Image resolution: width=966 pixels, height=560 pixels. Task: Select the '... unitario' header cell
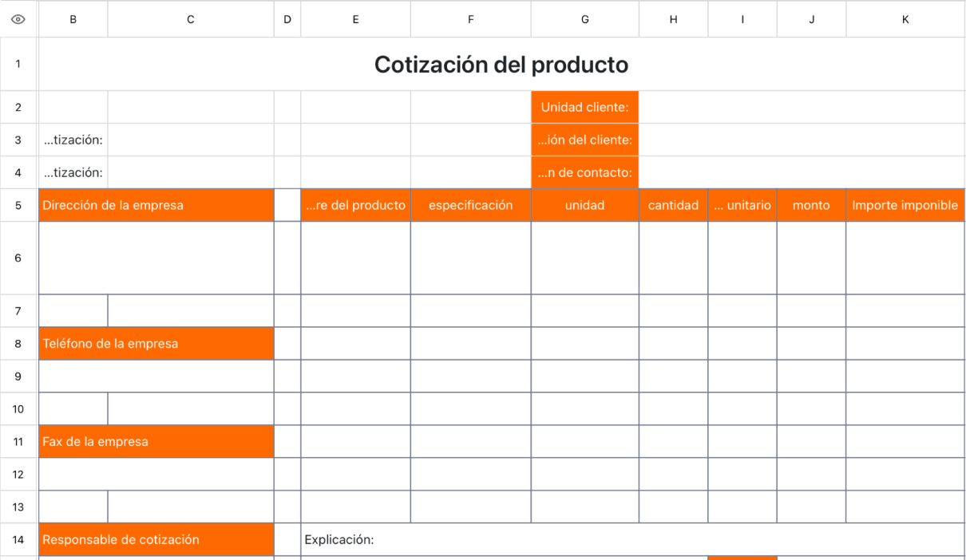742,205
